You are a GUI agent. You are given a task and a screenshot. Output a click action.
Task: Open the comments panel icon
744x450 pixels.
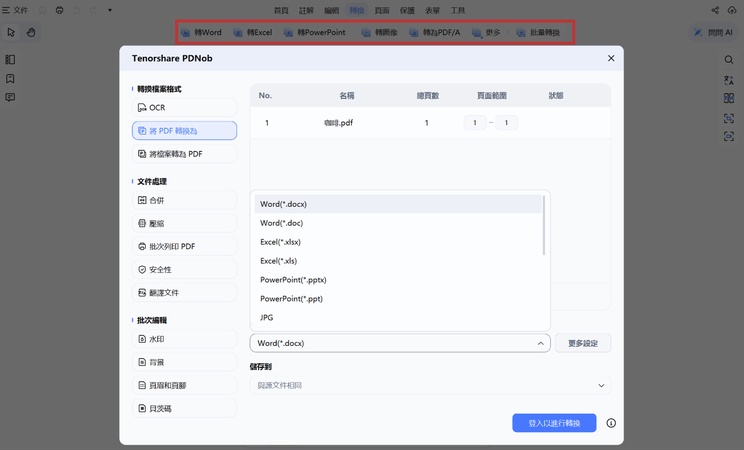10,97
